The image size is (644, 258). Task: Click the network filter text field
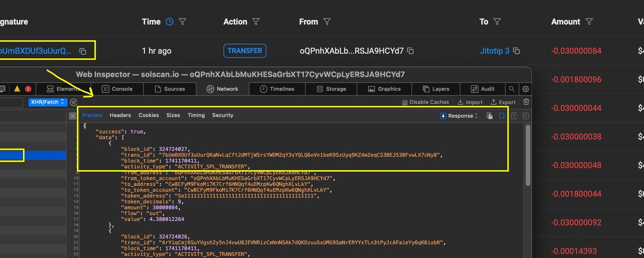11,102
